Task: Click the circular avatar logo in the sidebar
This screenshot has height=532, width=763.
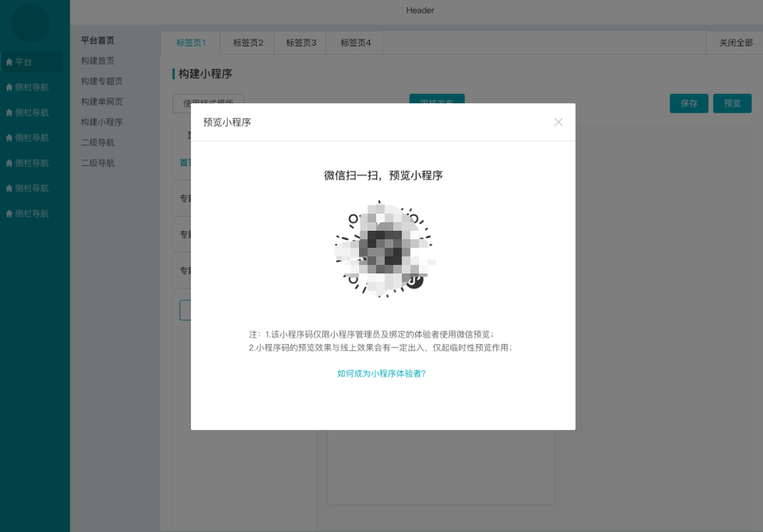Action: coord(30,23)
